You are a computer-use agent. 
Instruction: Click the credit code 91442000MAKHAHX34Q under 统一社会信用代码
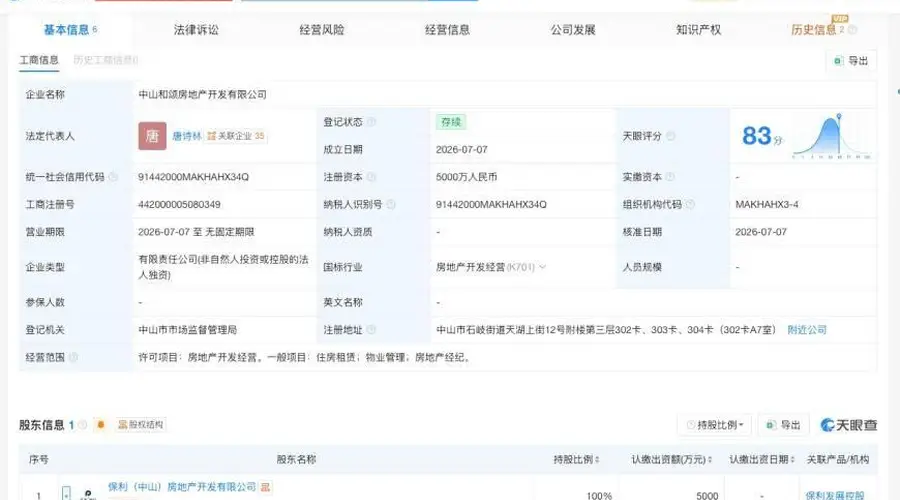point(193,177)
